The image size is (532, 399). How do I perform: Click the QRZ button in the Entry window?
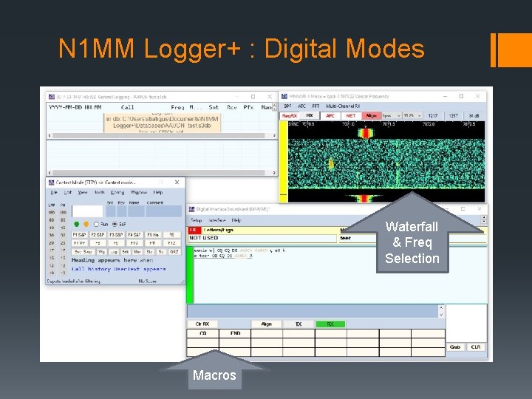174,252
